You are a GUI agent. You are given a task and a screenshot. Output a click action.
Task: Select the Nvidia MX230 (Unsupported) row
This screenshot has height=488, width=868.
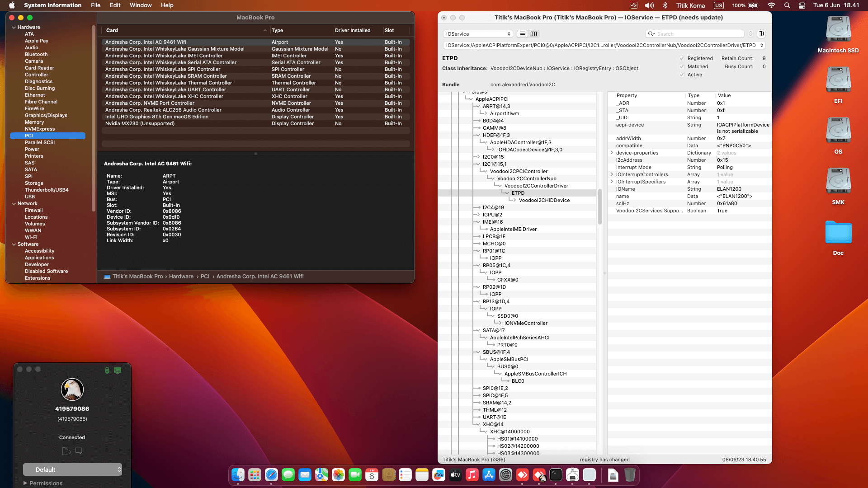point(256,123)
